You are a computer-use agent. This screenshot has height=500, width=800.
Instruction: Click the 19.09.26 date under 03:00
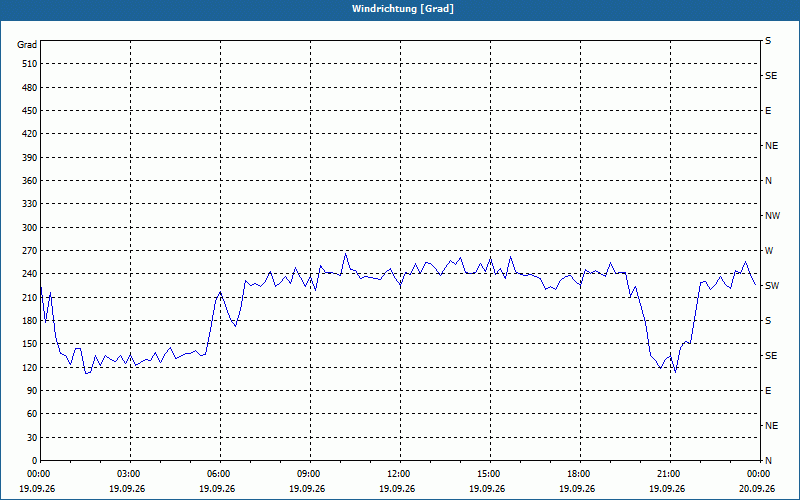pyautogui.click(x=127, y=488)
